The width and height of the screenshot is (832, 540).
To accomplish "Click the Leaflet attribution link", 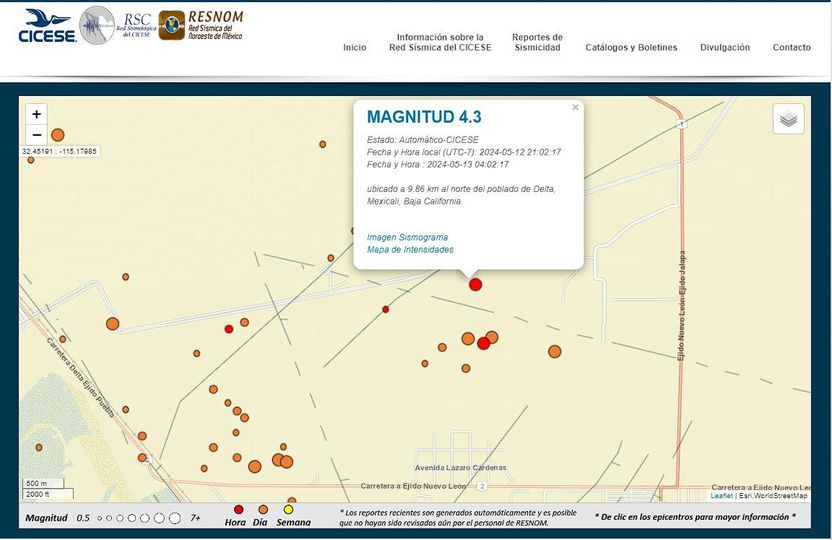I will (x=721, y=496).
